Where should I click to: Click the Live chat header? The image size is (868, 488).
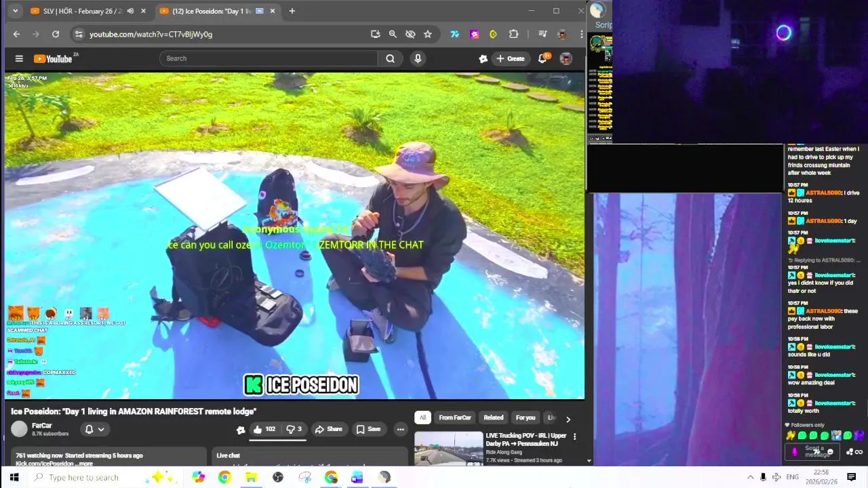[x=228, y=455]
